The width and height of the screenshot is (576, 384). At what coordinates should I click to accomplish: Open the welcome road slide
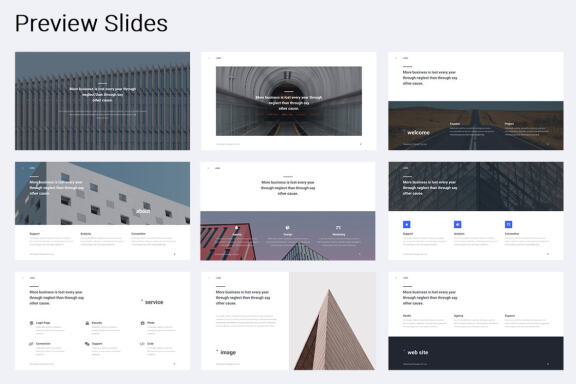click(x=476, y=101)
